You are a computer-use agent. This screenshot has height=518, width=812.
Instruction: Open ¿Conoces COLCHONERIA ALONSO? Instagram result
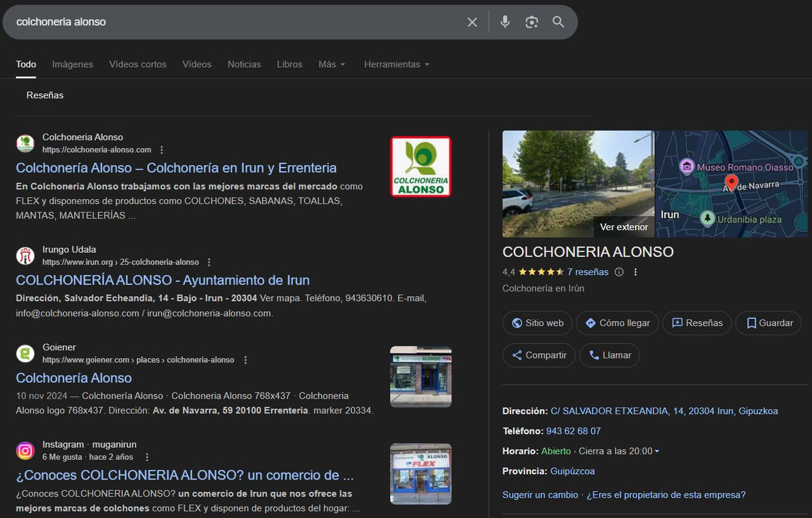[x=185, y=476]
